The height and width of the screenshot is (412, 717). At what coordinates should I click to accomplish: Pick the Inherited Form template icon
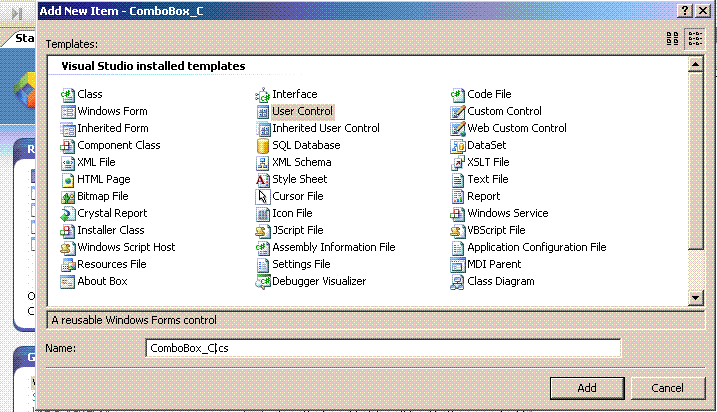tap(68, 128)
